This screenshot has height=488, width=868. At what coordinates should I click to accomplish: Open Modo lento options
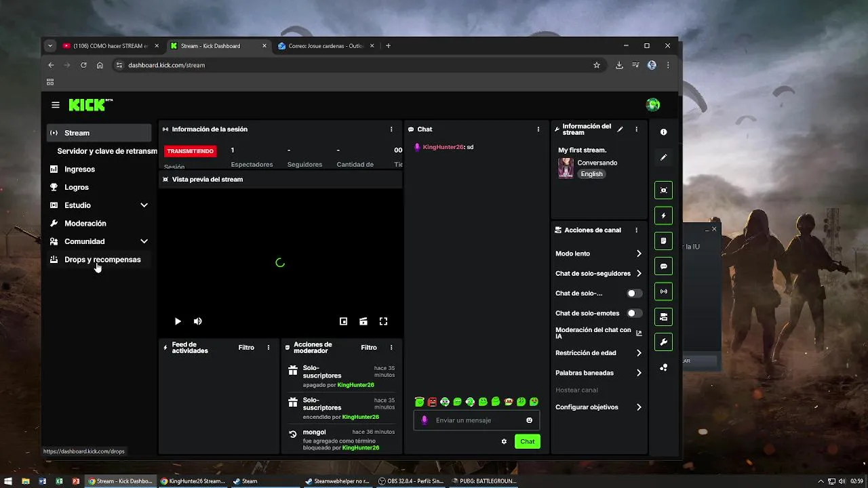598,253
